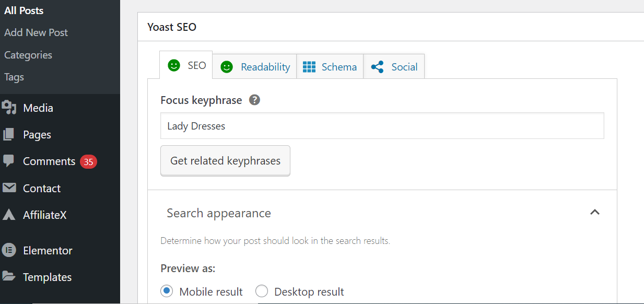Open Tags in the Posts submenu
This screenshot has height=304, width=644.
[14, 77]
